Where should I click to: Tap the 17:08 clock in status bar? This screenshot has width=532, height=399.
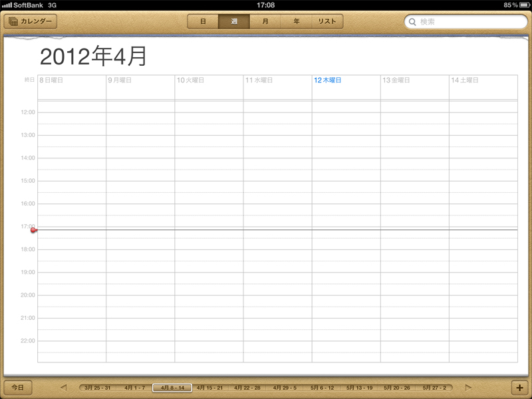(x=265, y=5)
